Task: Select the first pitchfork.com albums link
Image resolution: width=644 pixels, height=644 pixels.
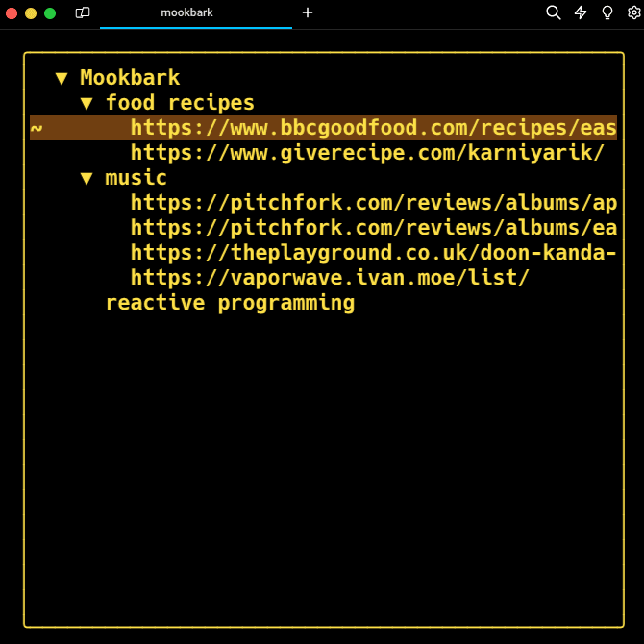Action: click(x=373, y=203)
